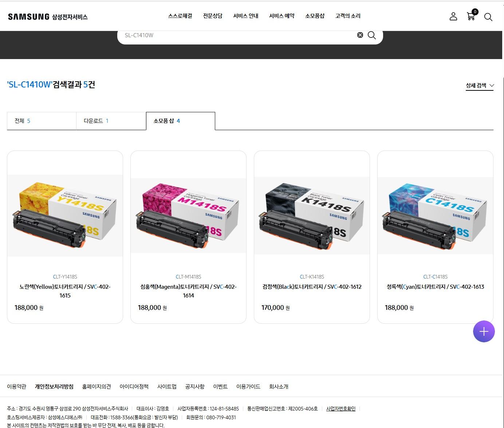
Task: Open the 회사소개 footer link
Action: [x=279, y=386]
